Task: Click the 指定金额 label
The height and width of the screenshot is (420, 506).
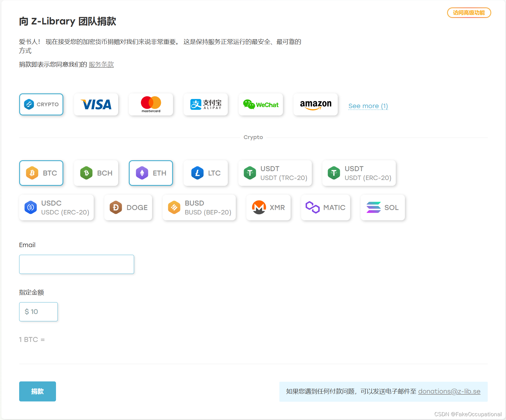Action: (x=32, y=292)
